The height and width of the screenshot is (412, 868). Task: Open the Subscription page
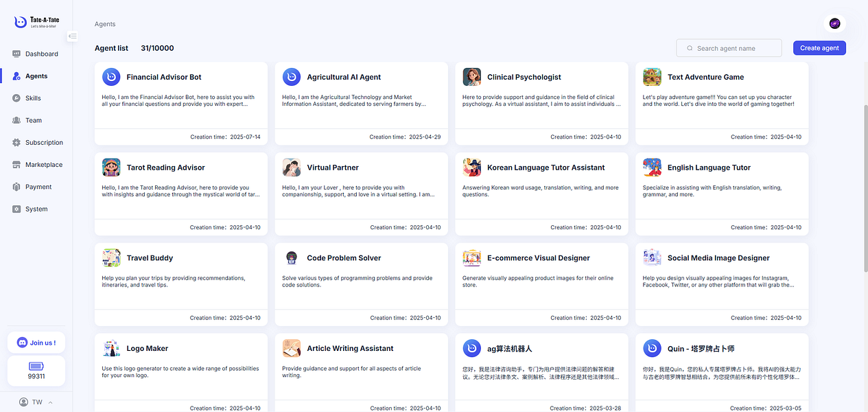(36, 142)
